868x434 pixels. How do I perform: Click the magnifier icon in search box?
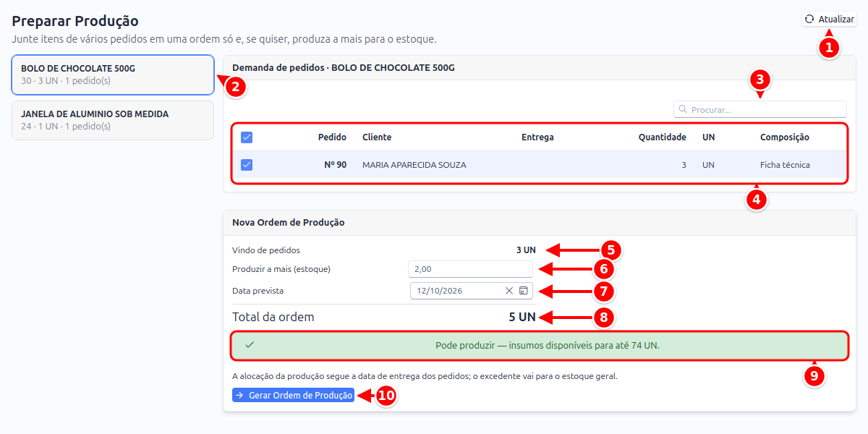click(683, 110)
